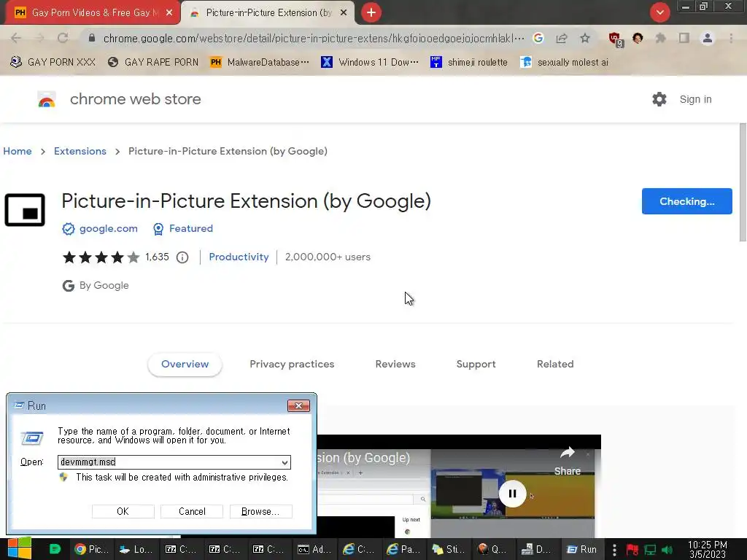Close the Picture-in-Picture Extension browser tab

(344, 13)
